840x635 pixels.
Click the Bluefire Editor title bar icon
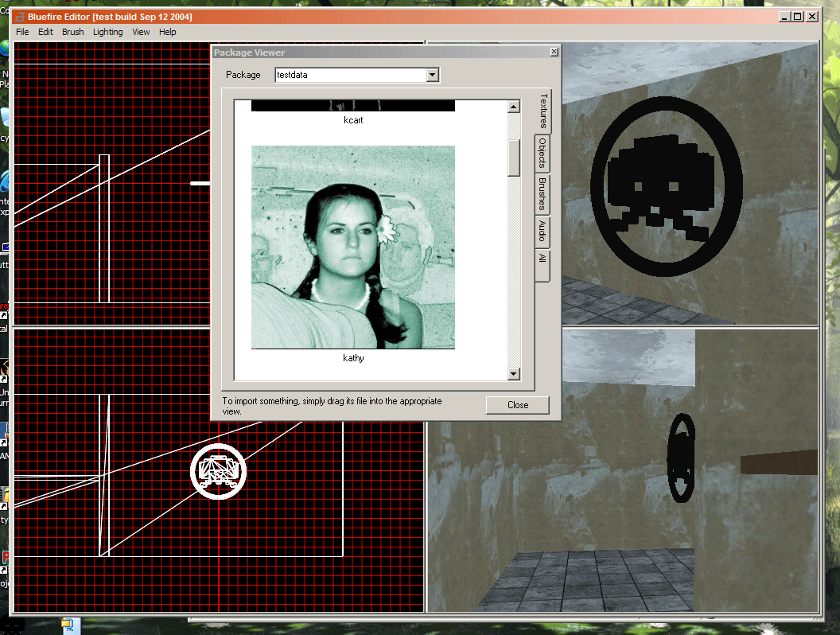click(20, 17)
